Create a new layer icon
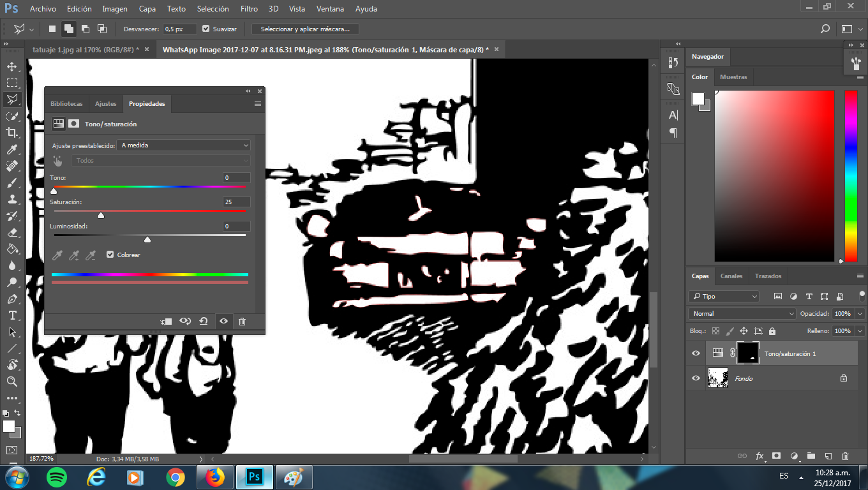Image resolution: width=868 pixels, height=490 pixels. coord(828,456)
